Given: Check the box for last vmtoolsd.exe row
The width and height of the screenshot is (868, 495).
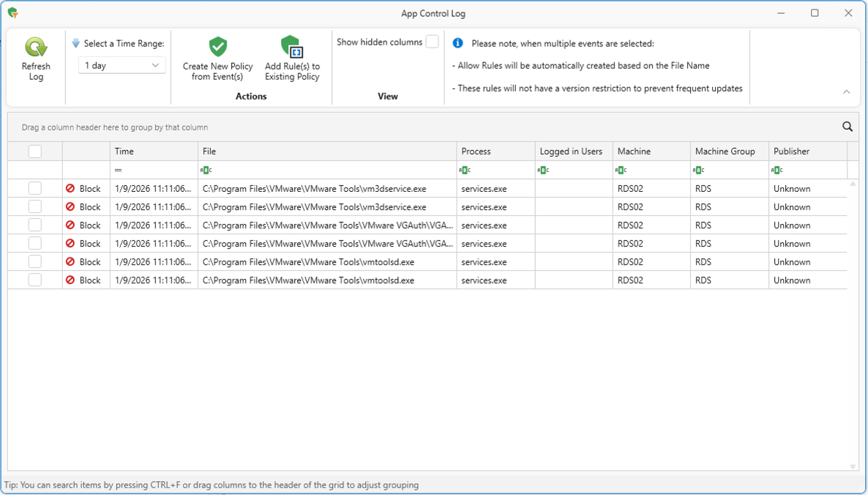Looking at the screenshot, I should pyautogui.click(x=34, y=280).
